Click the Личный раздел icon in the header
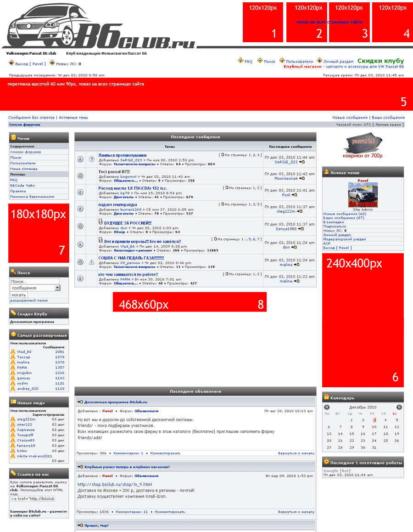This screenshot has width=413, height=532. tap(319, 60)
